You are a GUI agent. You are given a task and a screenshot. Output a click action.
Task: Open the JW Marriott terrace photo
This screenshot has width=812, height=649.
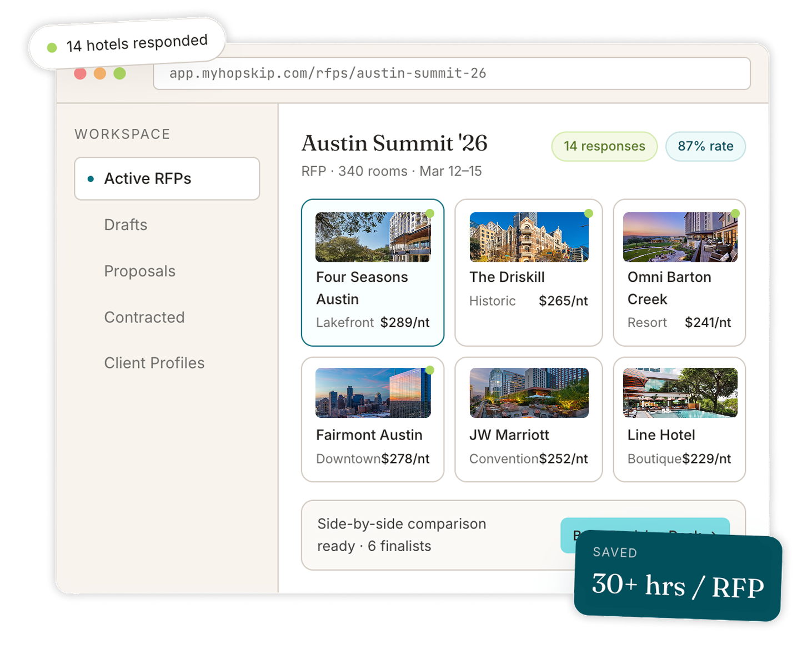[529, 393]
